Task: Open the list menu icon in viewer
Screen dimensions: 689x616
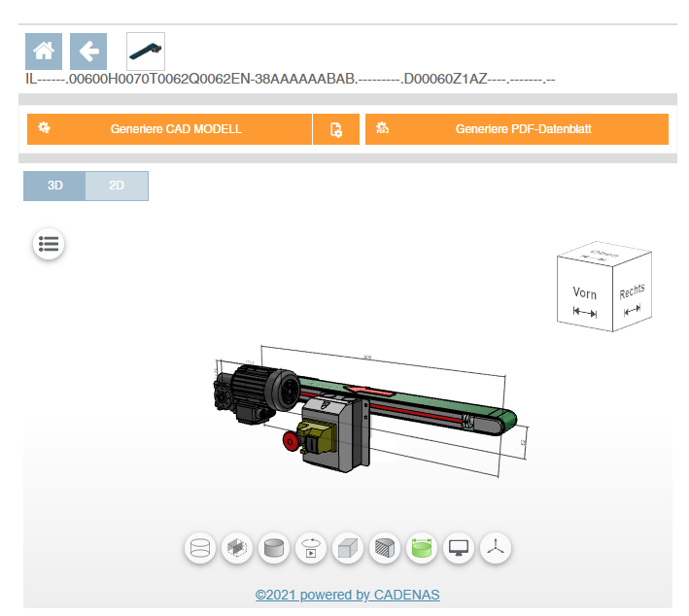Action: (x=49, y=244)
